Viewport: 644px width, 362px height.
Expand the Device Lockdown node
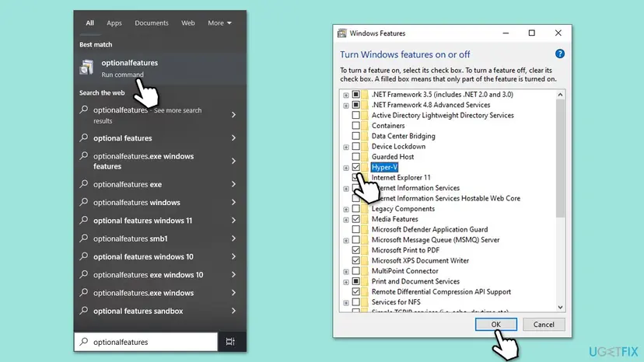(346, 147)
